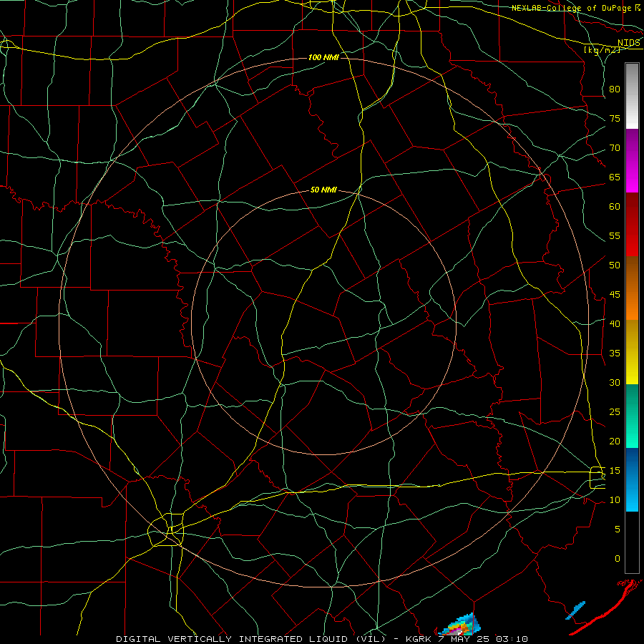Pick the orange-brown segment of the color bar
This screenshot has height=644, width=644.
(632, 288)
